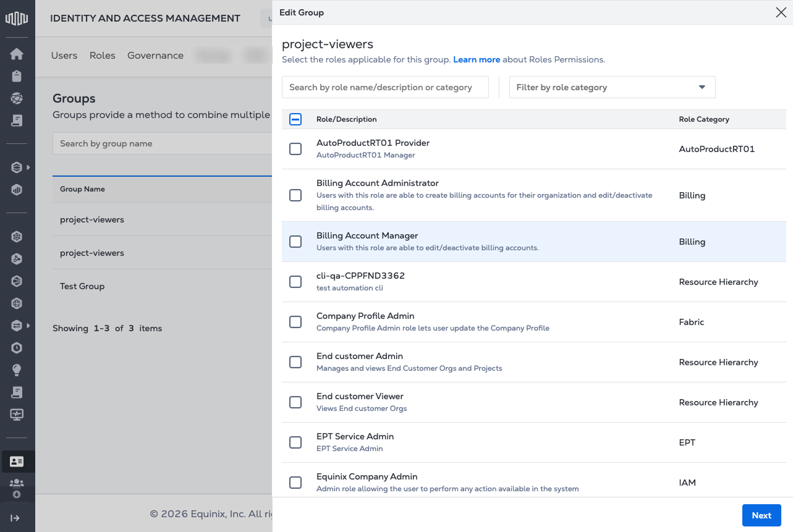
Task: Follow the Learn more link
Action: coord(477,60)
